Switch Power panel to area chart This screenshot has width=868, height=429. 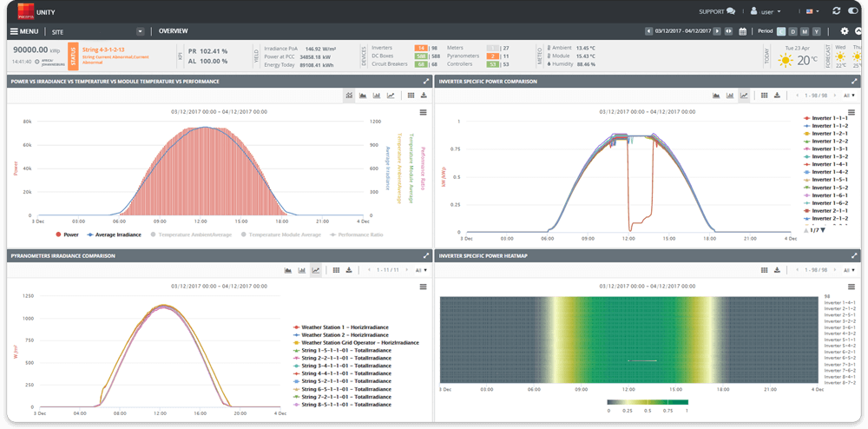click(x=363, y=96)
